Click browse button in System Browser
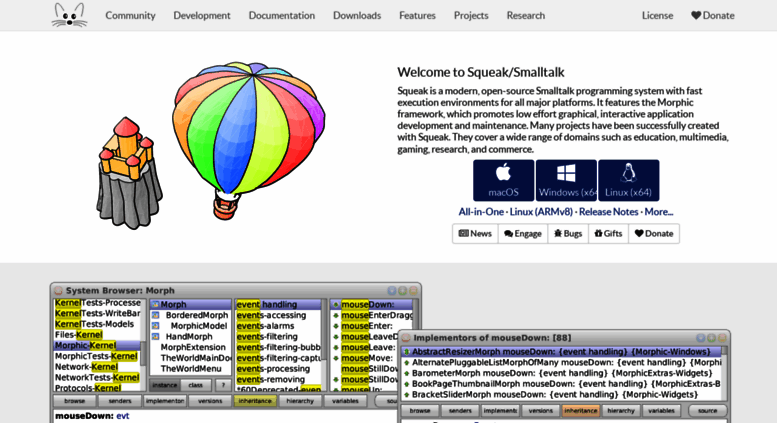The height and width of the screenshot is (423, 777). (74, 401)
